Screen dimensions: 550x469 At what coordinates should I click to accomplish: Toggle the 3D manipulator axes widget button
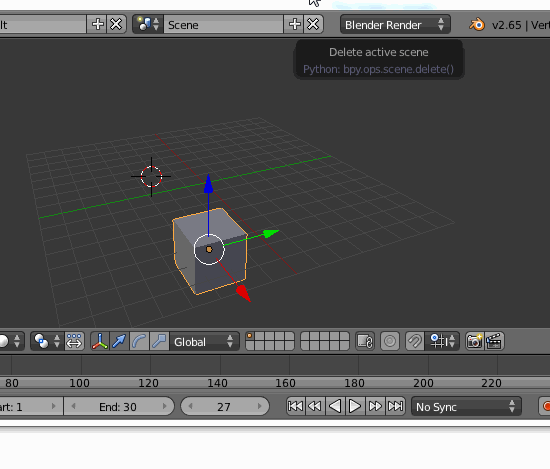click(100, 341)
